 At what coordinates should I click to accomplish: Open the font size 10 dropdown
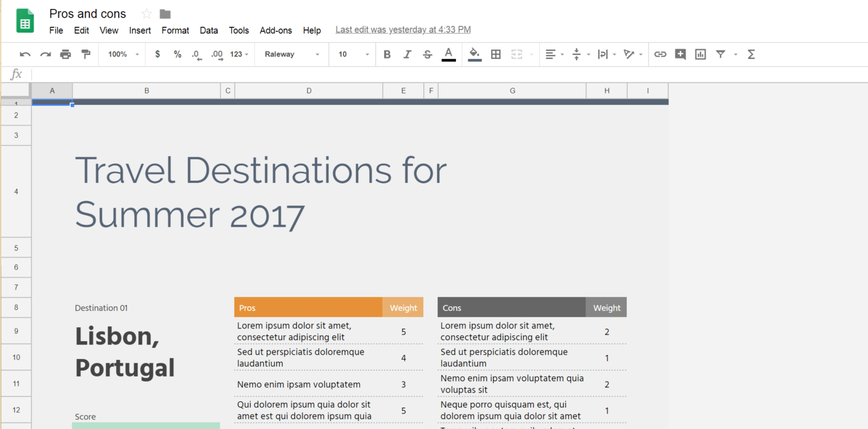(x=353, y=54)
